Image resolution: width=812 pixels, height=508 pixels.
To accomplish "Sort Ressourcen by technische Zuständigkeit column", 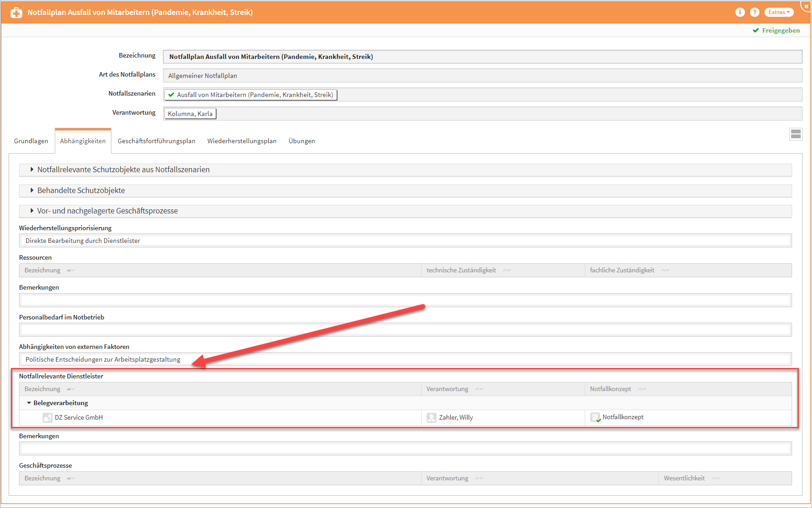I will click(x=461, y=270).
